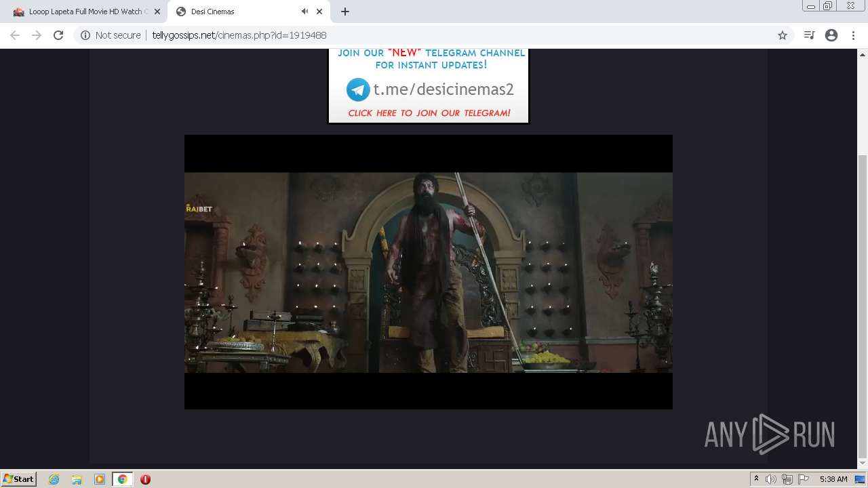The width and height of the screenshot is (868, 488).
Task: Mute audio on the Desi Cinemas tab
Action: [304, 12]
